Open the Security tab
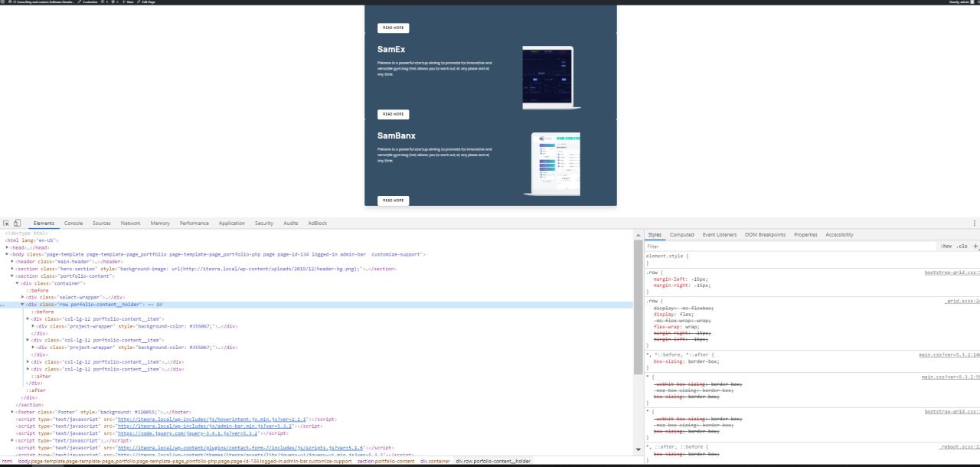Viewport: 980px width, 467px height. tap(264, 223)
